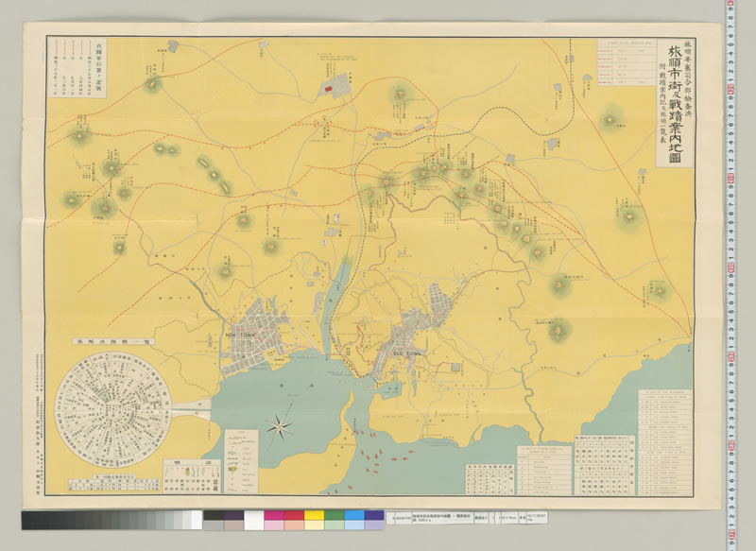
Task: Click the compass rose in the harbor
Action: coord(279,425)
